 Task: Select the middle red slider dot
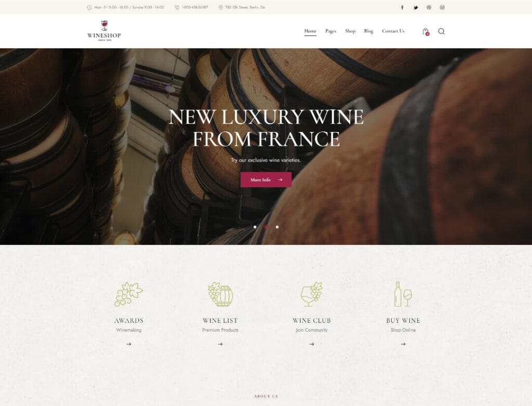(266, 227)
